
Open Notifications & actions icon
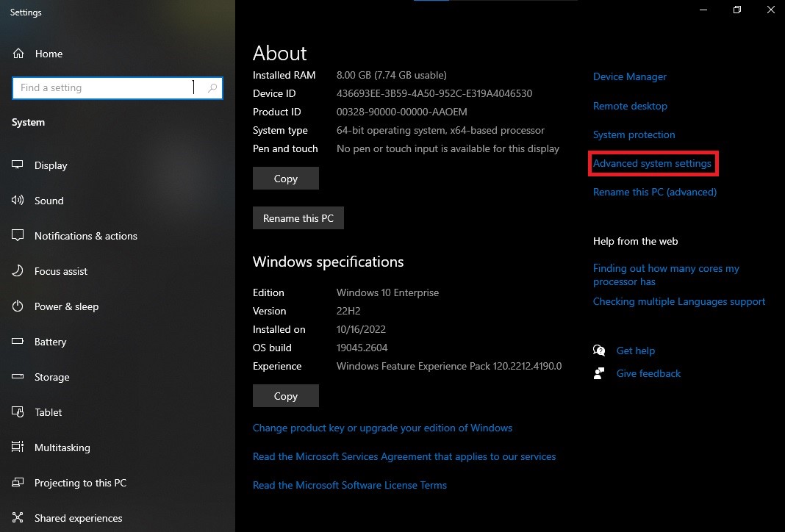click(18, 236)
